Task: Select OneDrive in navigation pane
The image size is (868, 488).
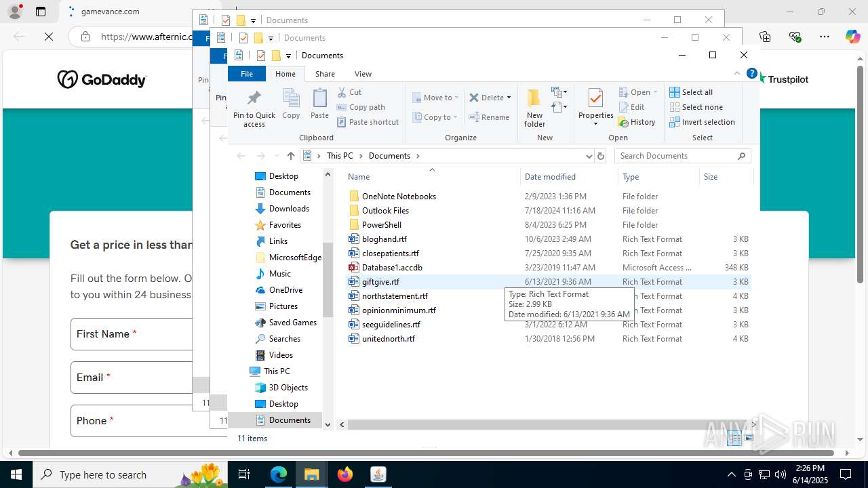Action: [285, 290]
